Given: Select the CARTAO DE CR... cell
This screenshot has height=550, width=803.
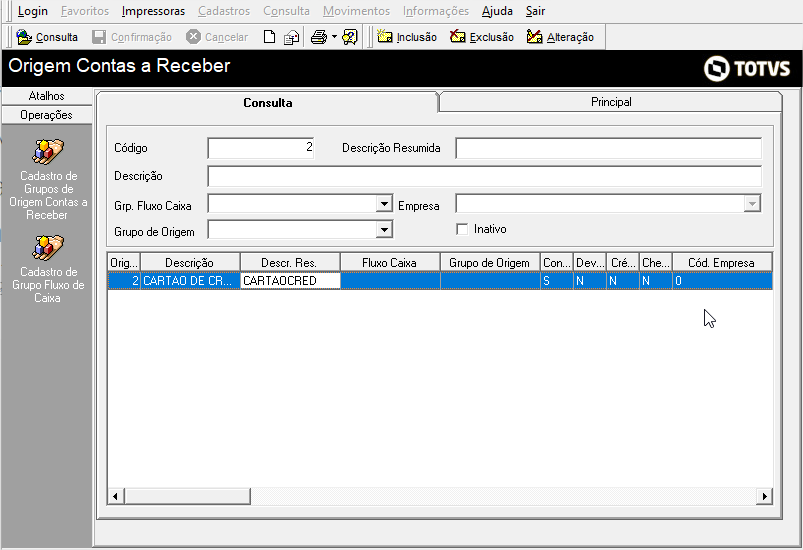Looking at the screenshot, I should click(x=190, y=281).
